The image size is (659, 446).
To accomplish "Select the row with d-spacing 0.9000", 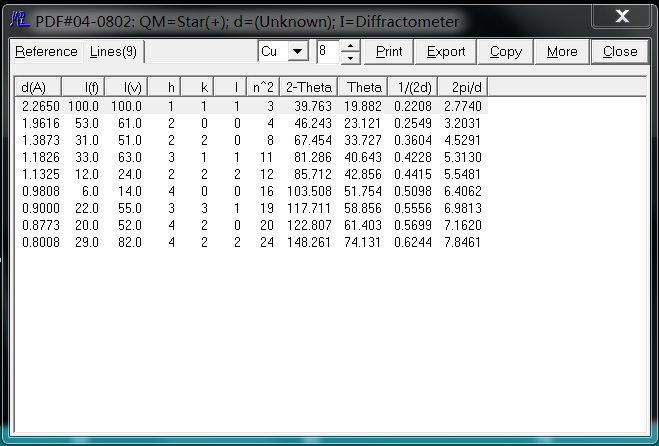I will (252, 208).
